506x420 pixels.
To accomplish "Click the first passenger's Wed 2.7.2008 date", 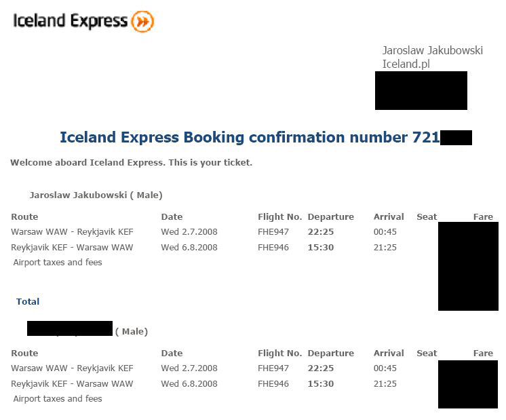I will pos(189,232).
